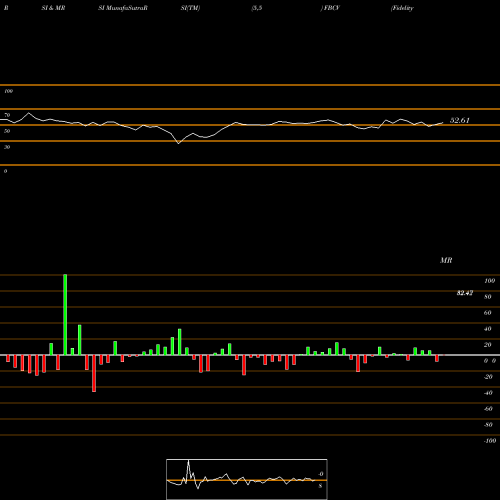Click the RSI axis label 50
This screenshot has height=500, width=500.
click(7, 131)
